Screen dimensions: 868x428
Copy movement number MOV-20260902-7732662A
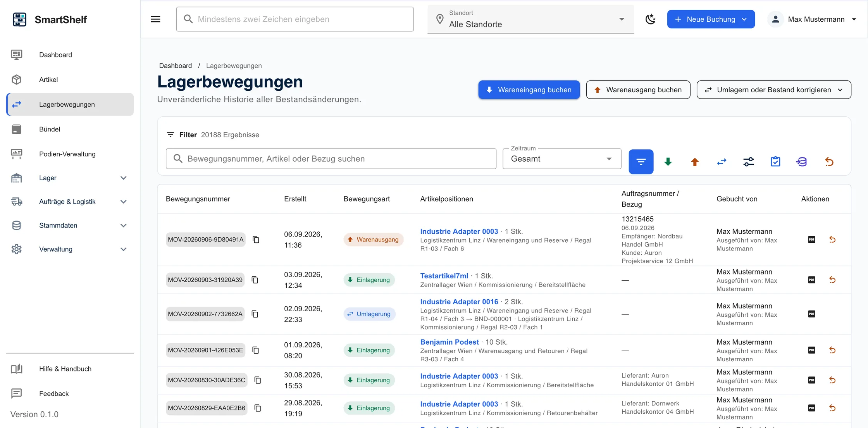(255, 314)
